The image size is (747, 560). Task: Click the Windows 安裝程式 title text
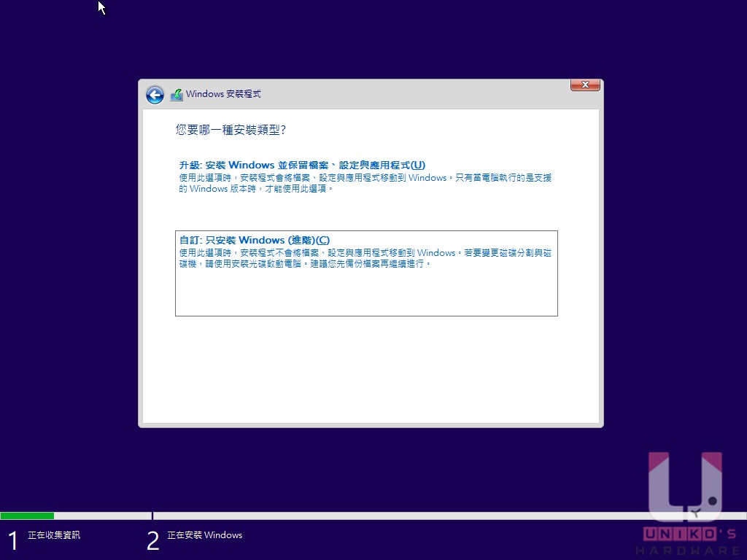223,94
